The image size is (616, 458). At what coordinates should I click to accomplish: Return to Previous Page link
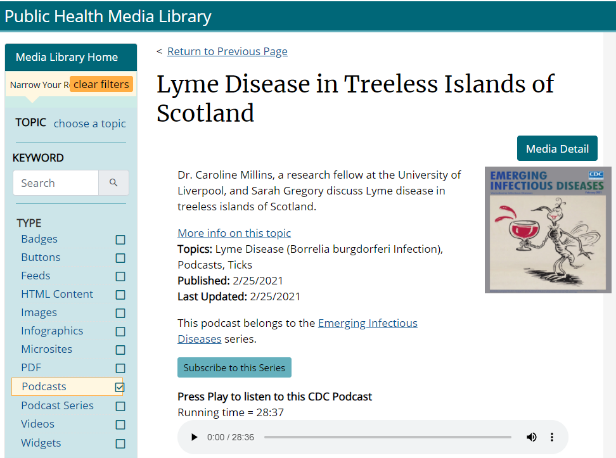227,51
